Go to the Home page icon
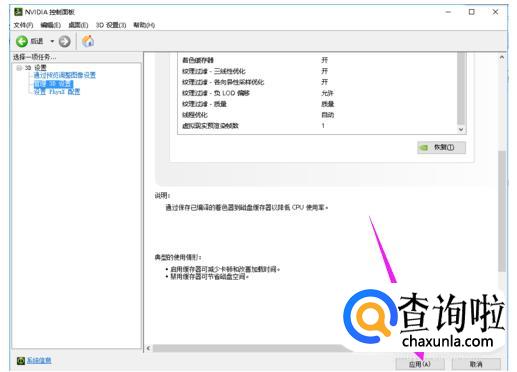Image resolution: width=517 pixels, height=372 pixels. [88, 41]
